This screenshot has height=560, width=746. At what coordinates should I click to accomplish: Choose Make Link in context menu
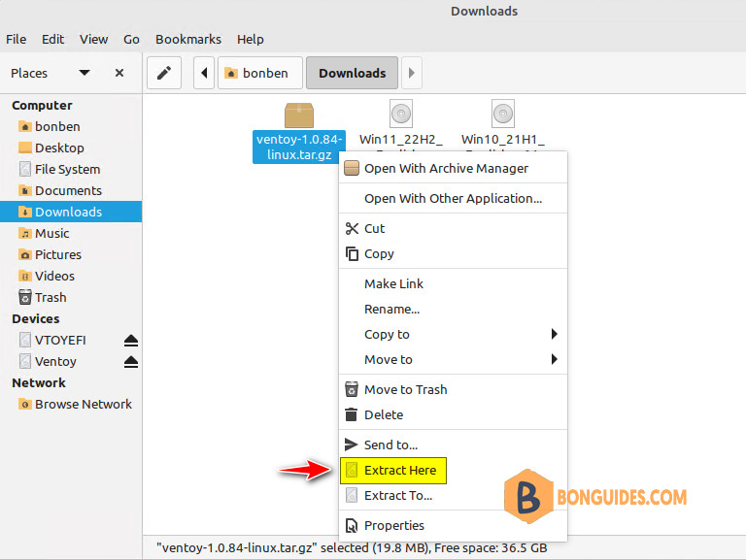pos(453,283)
